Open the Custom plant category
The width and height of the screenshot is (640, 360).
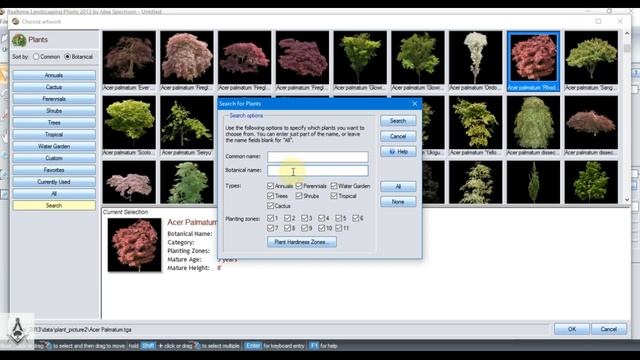[x=54, y=158]
